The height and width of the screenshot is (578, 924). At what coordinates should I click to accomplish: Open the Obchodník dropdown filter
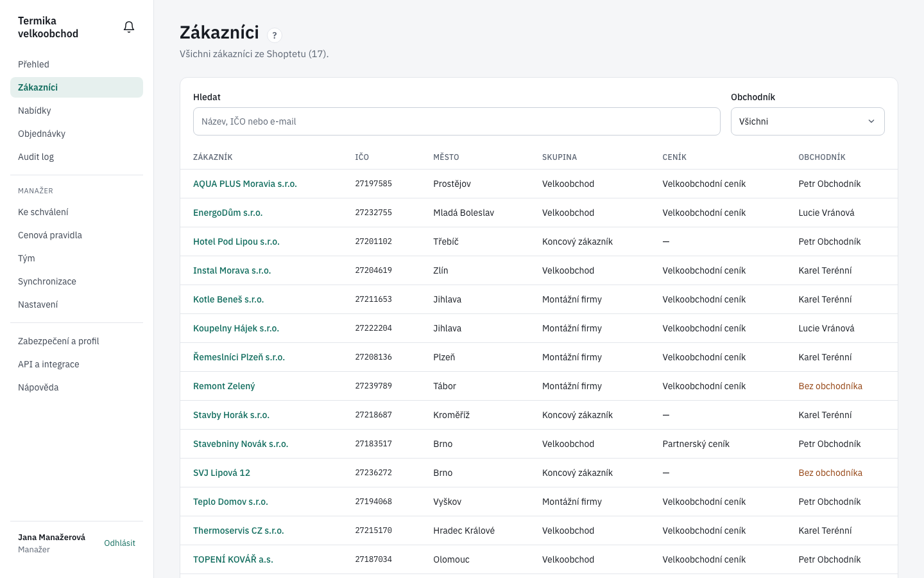[x=807, y=121]
